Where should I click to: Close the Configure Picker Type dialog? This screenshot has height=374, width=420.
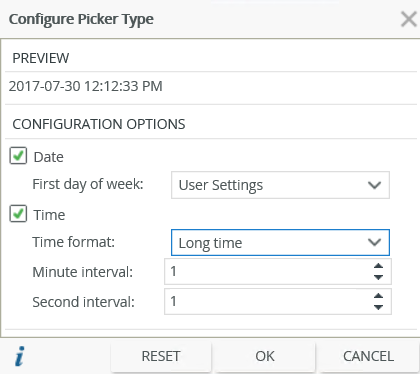409,19
